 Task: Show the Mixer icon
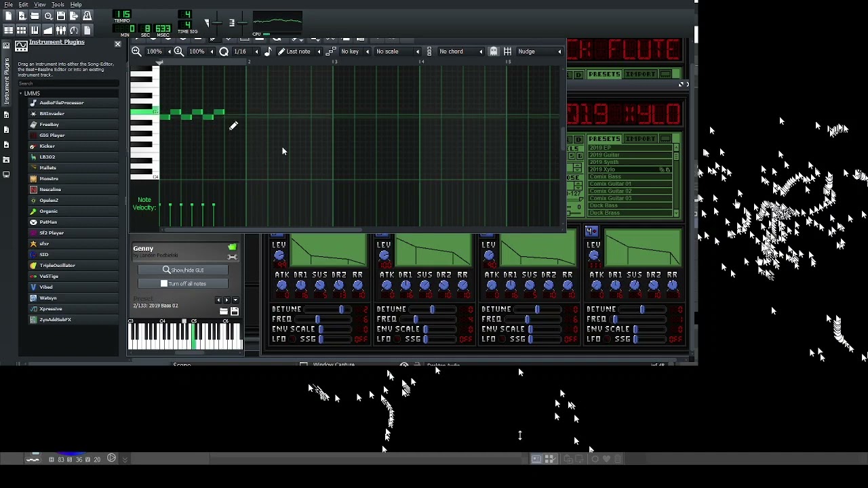[61, 30]
